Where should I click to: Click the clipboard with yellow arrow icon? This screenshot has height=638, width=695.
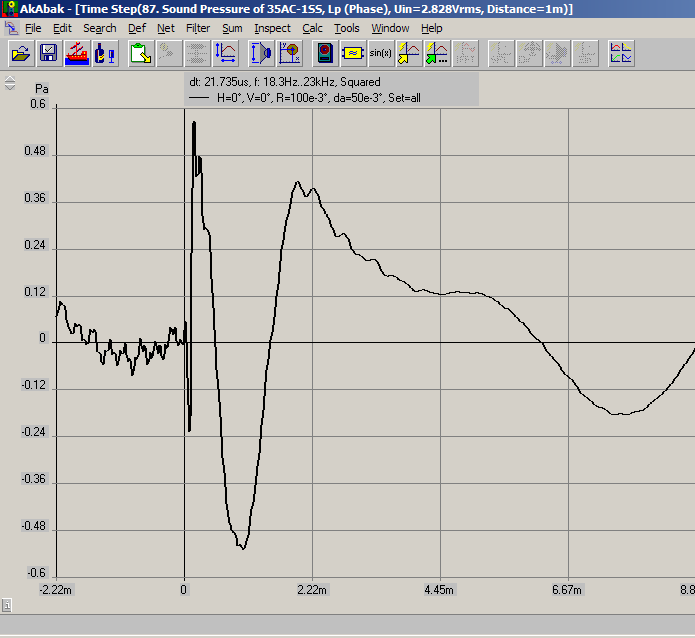pos(141,53)
